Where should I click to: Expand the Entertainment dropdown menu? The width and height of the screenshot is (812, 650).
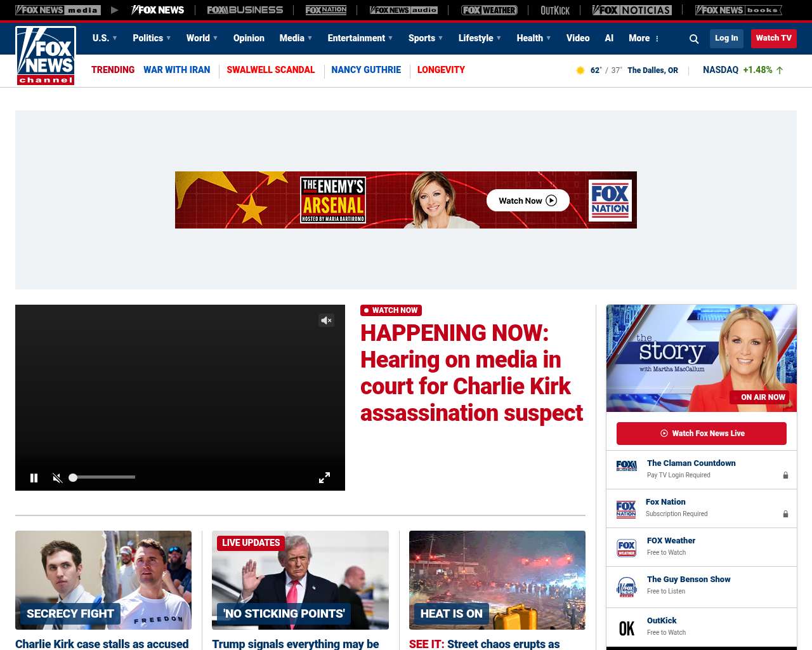[x=360, y=38]
